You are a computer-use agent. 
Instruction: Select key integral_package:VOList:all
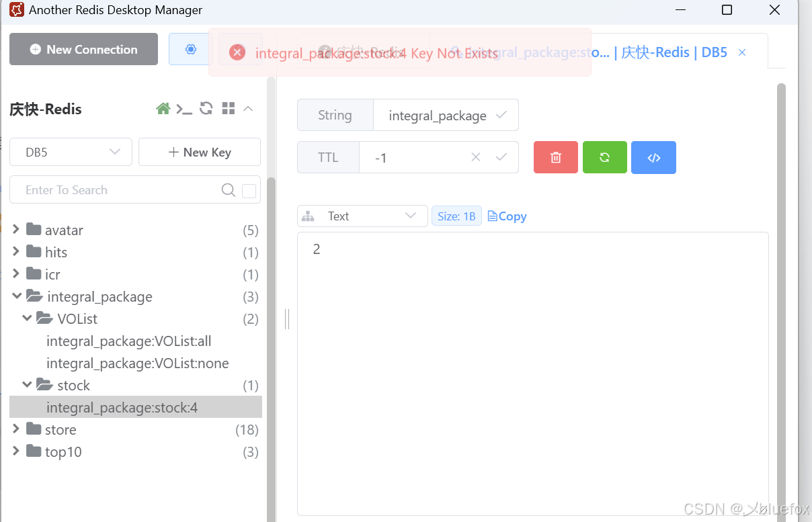[x=129, y=341]
